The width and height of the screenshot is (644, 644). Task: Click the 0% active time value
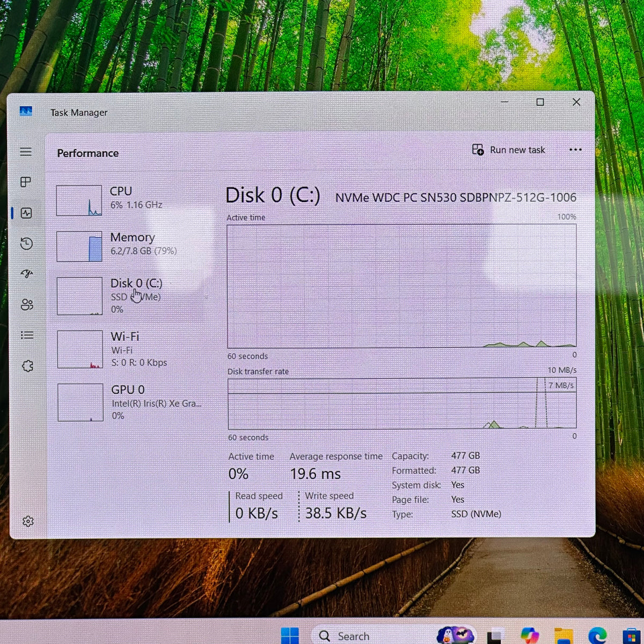pos(238,474)
